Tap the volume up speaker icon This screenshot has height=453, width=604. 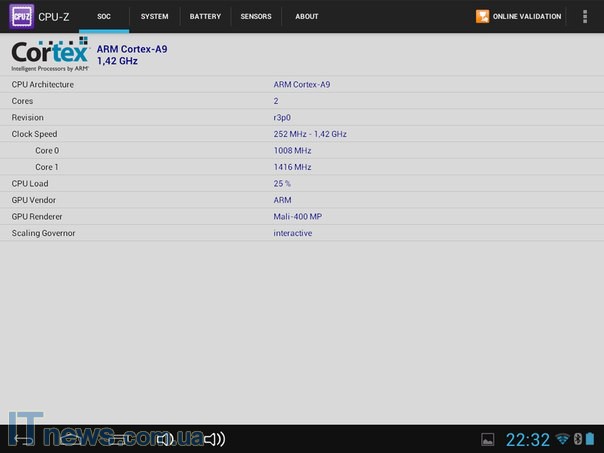(x=213, y=439)
